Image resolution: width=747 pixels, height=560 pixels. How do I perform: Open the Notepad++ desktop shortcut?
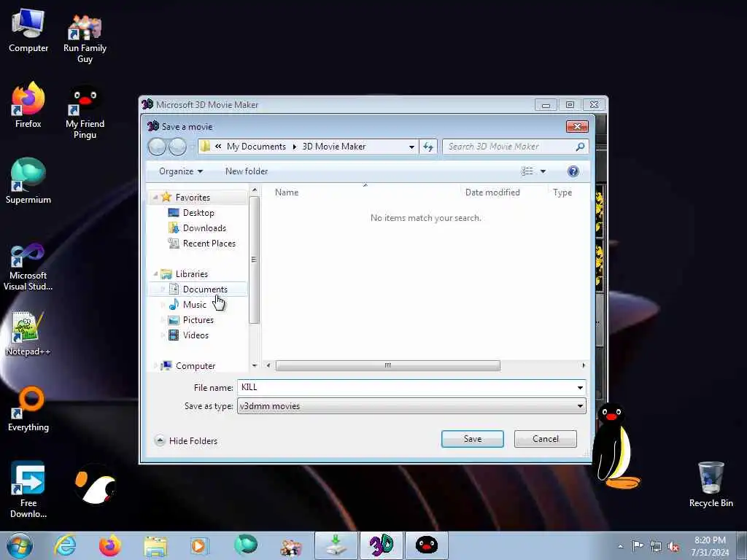coord(28,333)
